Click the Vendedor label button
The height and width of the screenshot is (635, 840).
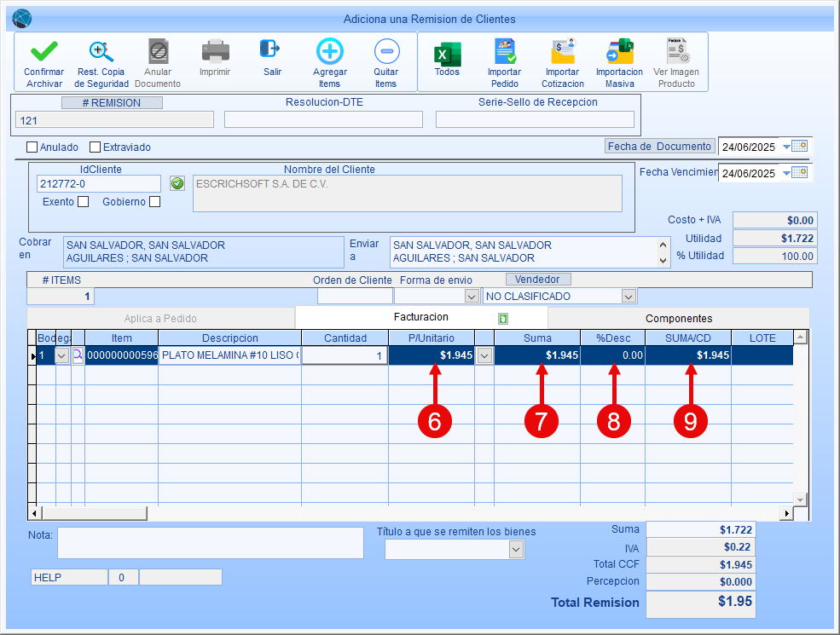[x=537, y=280]
